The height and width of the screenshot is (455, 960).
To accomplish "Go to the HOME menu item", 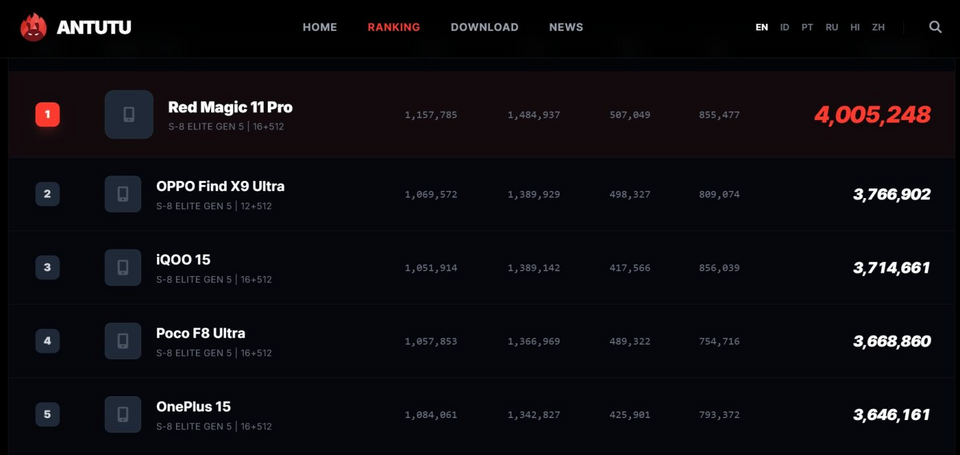I will coord(320,27).
